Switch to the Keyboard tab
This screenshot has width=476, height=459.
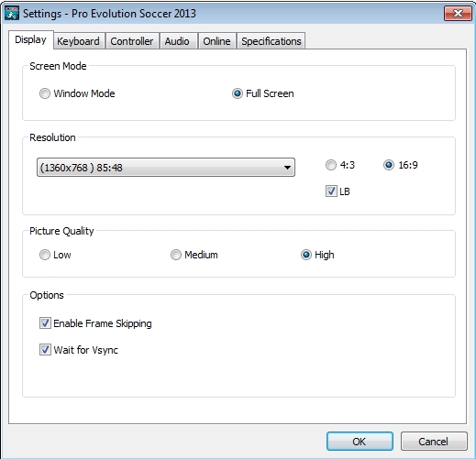79,41
